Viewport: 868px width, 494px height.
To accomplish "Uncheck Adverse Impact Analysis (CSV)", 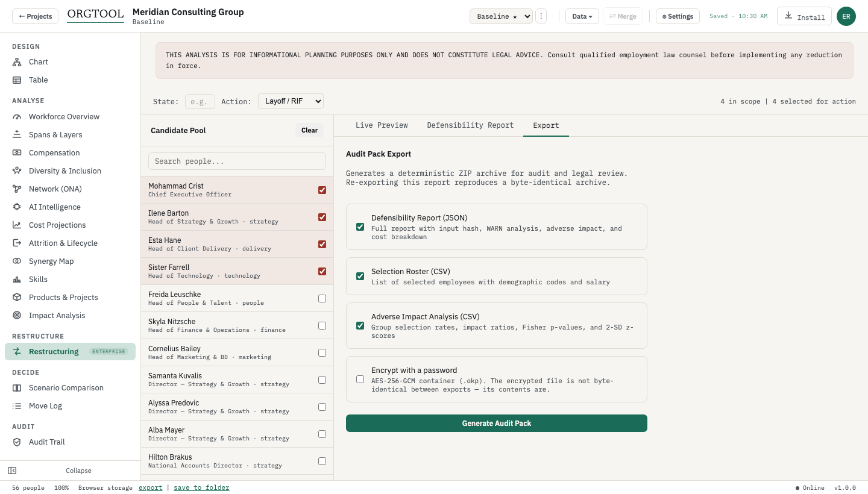I will point(360,325).
